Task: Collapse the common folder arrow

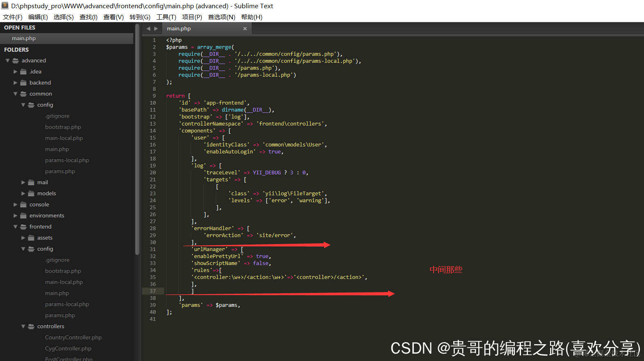Action: [16, 94]
